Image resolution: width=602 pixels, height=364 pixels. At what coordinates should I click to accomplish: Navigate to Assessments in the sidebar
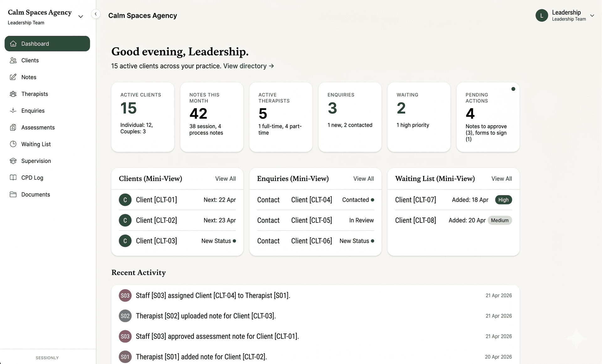[x=47, y=127]
